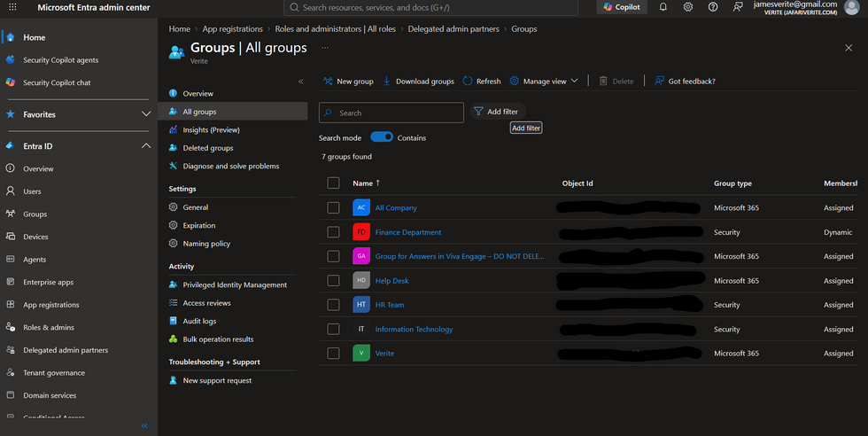Screen dimensions: 868x436
Task: Open Agents in the sidebar
Action: point(35,260)
